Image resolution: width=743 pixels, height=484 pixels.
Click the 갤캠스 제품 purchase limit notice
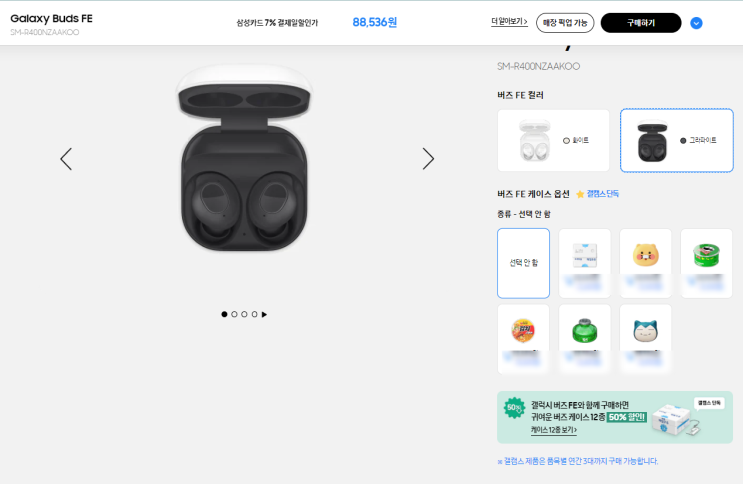(x=578, y=461)
